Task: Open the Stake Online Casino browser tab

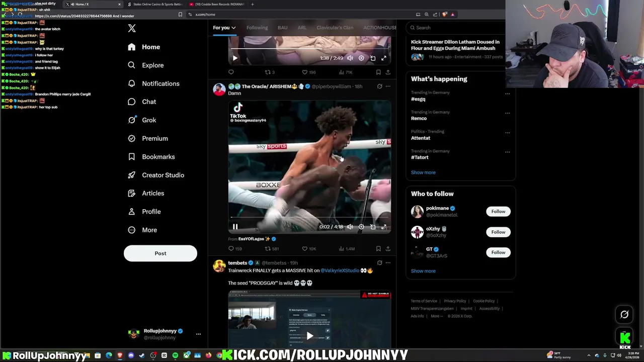Action: point(155,4)
